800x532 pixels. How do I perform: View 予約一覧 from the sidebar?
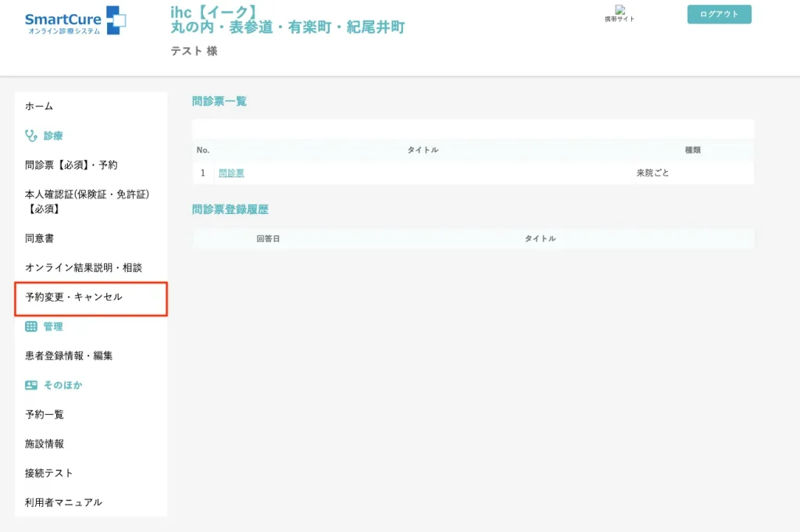tap(45, 414)
